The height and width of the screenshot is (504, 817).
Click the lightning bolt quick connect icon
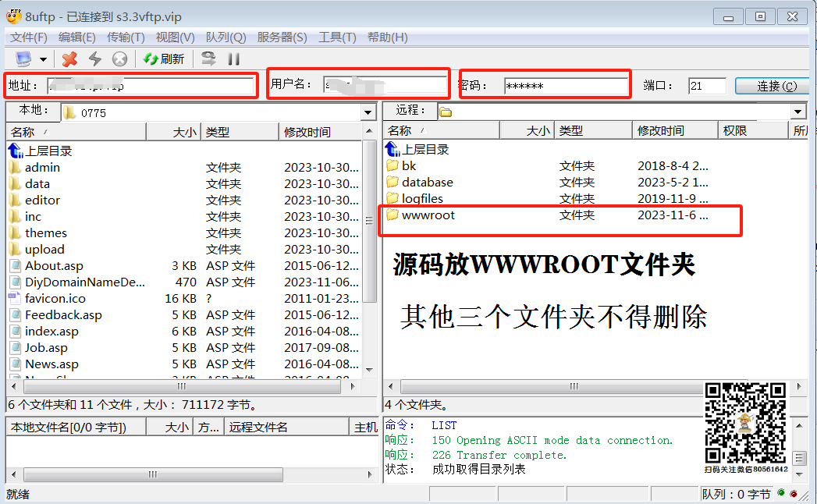[x=94, y=59]
